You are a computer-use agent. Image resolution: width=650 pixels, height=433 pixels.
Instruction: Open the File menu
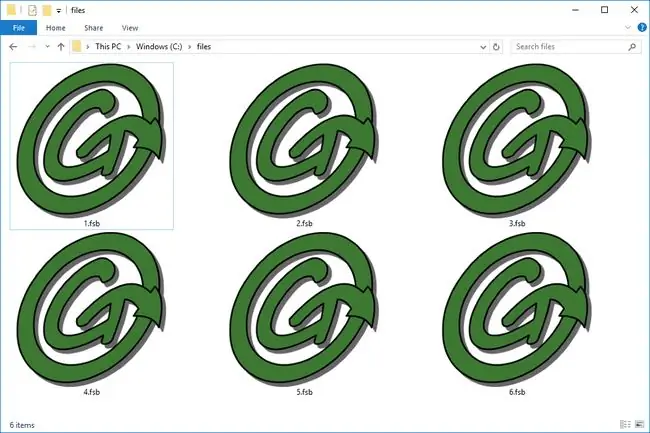[x=19, y=28]
